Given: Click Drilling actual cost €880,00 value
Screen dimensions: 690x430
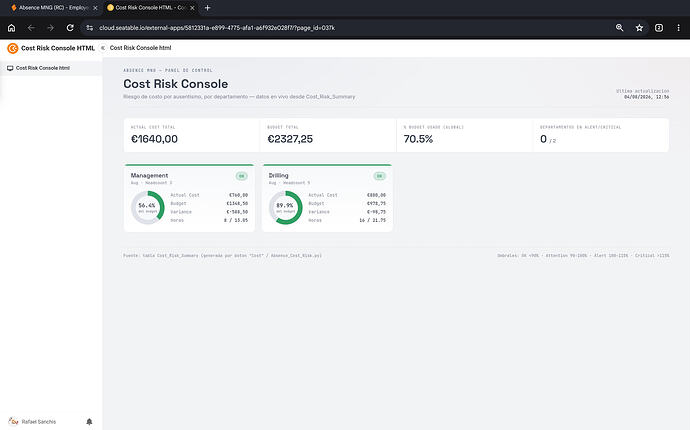Looking at the screenshot, I should coord(376,195).
